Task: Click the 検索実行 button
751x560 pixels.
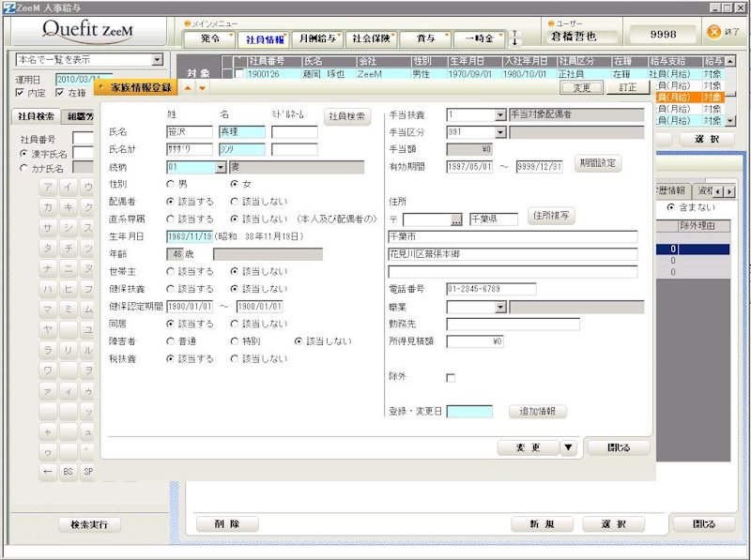Action: (89, 524)
